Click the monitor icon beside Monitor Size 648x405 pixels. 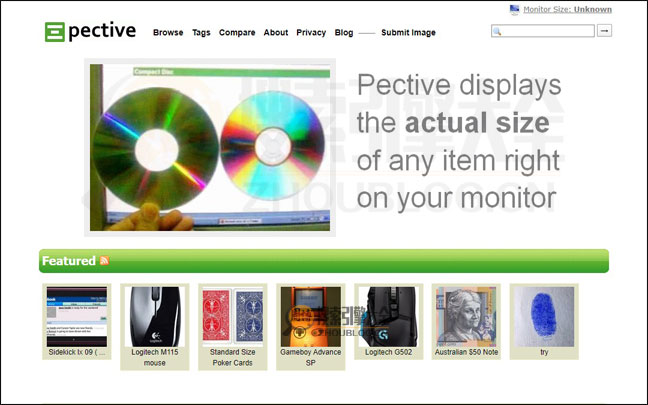click(515, 10)
